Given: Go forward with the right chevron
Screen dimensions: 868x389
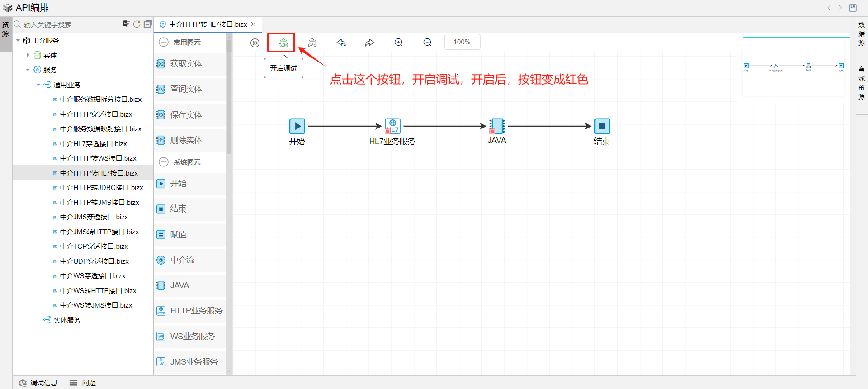Looking at the screenshot, I should [x=840, y=8].
